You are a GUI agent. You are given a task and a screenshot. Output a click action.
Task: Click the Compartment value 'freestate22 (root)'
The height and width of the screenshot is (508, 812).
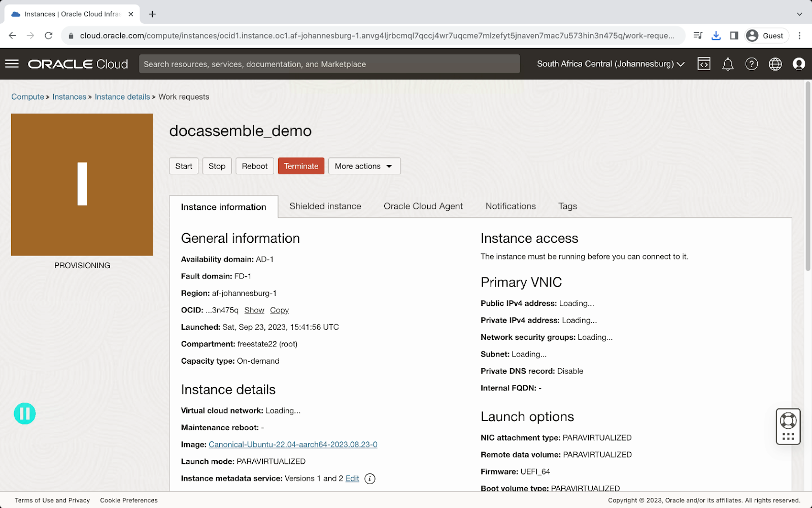(x=267, y=344)
